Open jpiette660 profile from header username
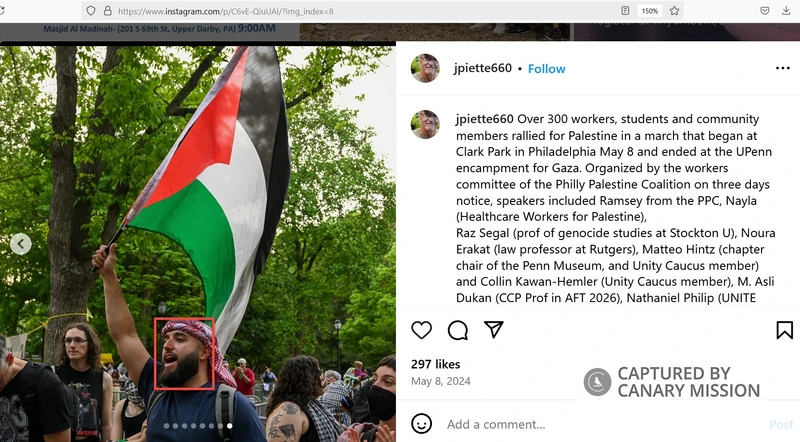Image resolution: width=800 pixels, height=442 pixels. tap(483, 68)
